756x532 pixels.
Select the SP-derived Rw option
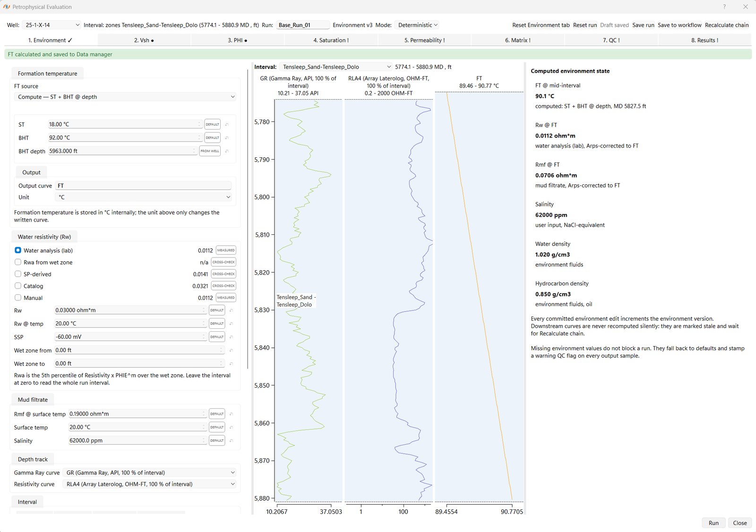click(x=18, y=274)
